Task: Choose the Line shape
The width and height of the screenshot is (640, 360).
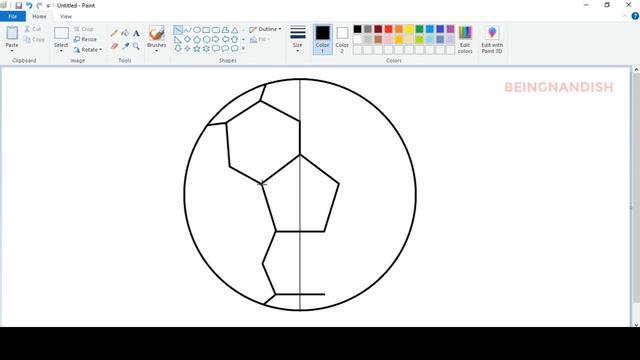Action: pos(178,30)
